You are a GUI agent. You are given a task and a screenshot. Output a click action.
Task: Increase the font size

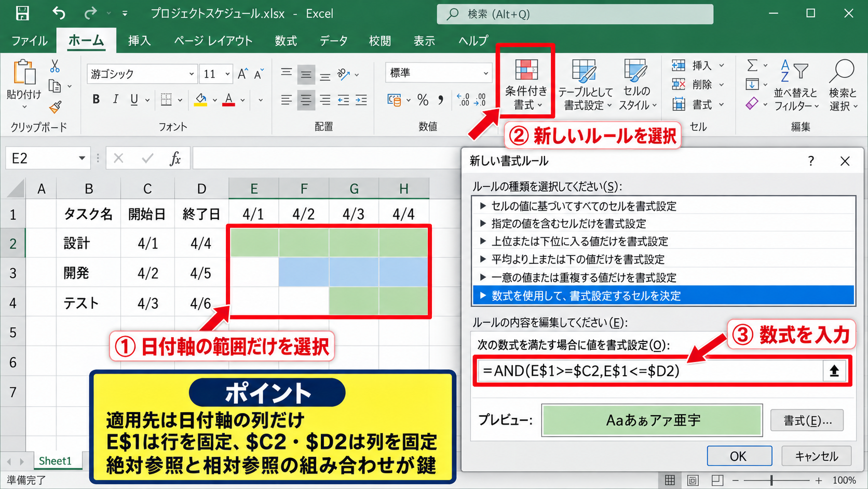click(x=243, y=74)
